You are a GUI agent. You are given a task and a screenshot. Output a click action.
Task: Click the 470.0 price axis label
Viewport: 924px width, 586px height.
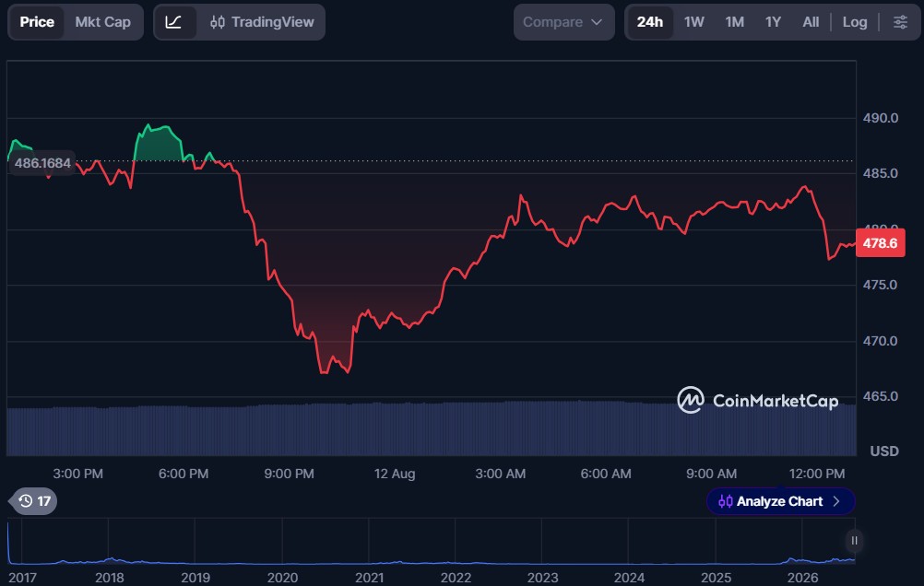[x=881, y=341]
